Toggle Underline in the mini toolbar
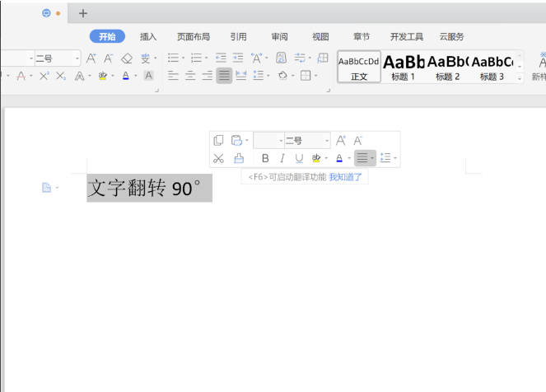This screenshot has width=546, height=392. pos(299,158)
